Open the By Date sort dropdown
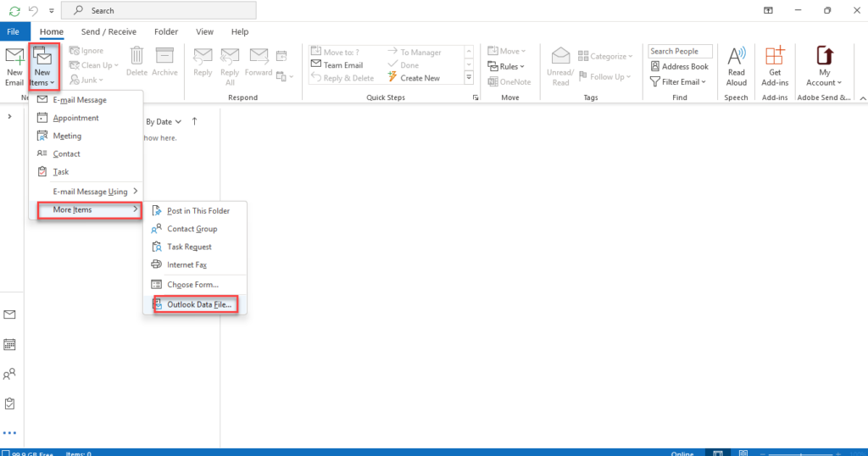 click(164, 122)
